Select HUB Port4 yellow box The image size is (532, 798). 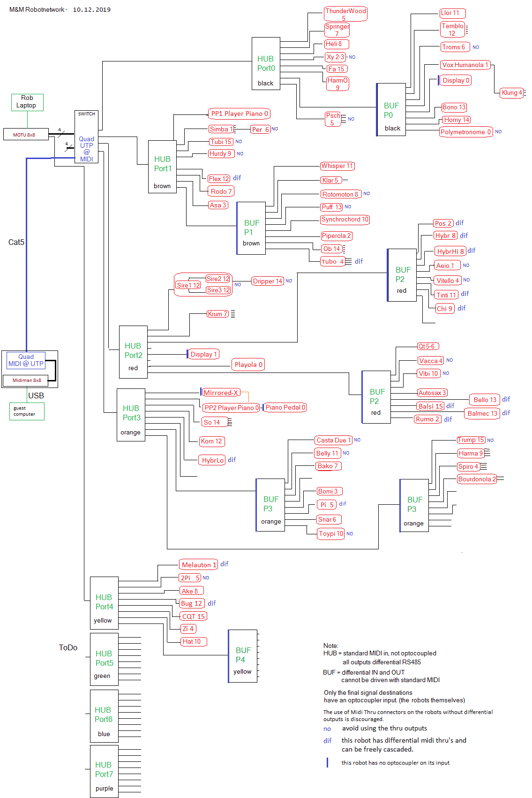(x=104, y=603)
